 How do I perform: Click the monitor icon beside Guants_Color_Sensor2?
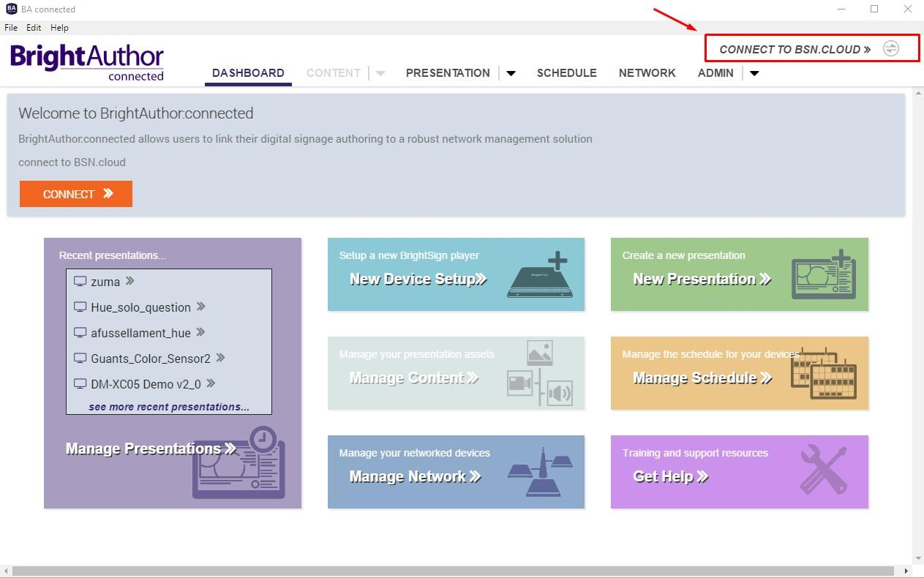80,358
